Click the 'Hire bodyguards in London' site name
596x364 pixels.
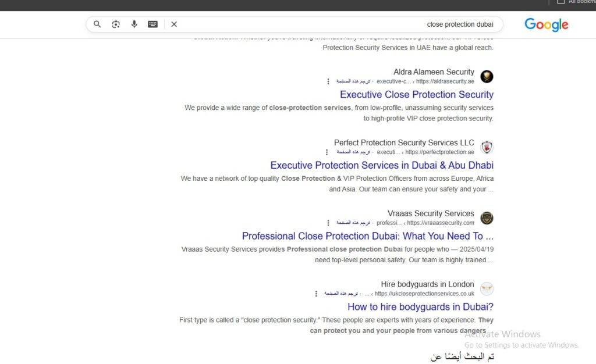tap(428, 284)
